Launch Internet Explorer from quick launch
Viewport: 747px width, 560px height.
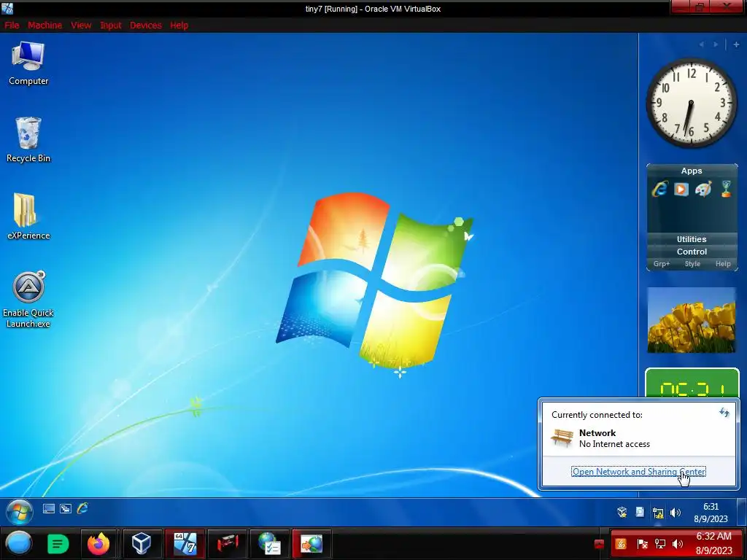(82, 508)
